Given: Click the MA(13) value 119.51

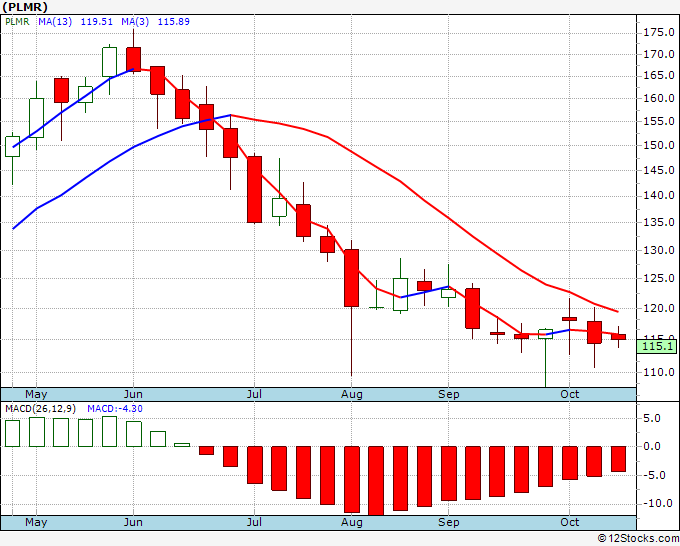Looking at the screenshot, I should pyautogui.click(x=97, y=22).
